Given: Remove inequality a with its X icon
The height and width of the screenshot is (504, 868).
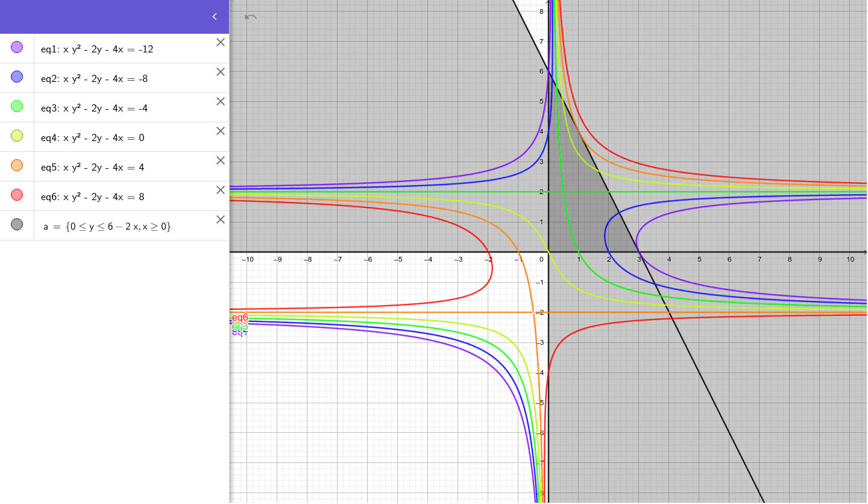Looking at the screenshot, I should point(221,219).
